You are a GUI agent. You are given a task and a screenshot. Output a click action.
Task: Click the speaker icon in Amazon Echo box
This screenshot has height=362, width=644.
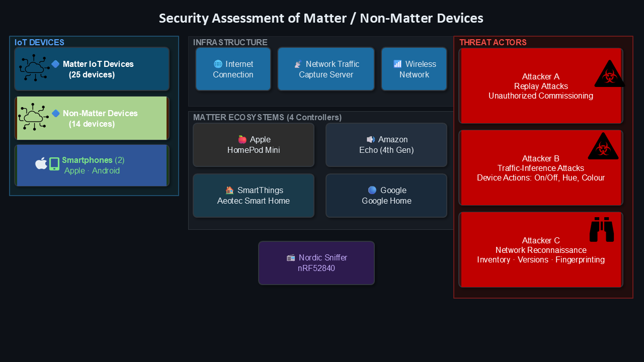371,139
